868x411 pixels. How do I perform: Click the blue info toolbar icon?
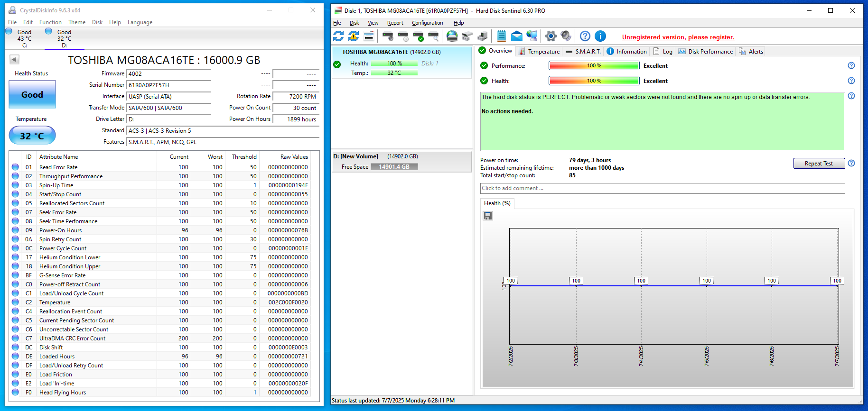click(x=600, y=36)
